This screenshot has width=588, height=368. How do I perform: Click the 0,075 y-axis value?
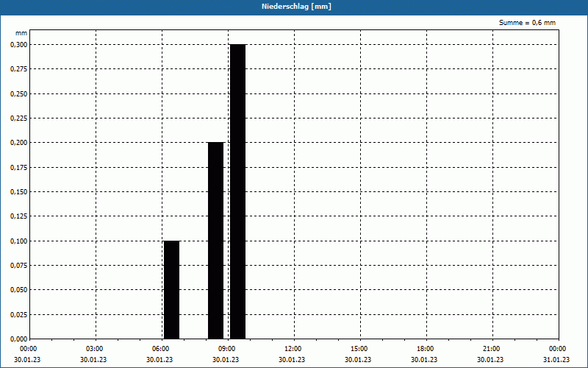click(x=19, y=266)
